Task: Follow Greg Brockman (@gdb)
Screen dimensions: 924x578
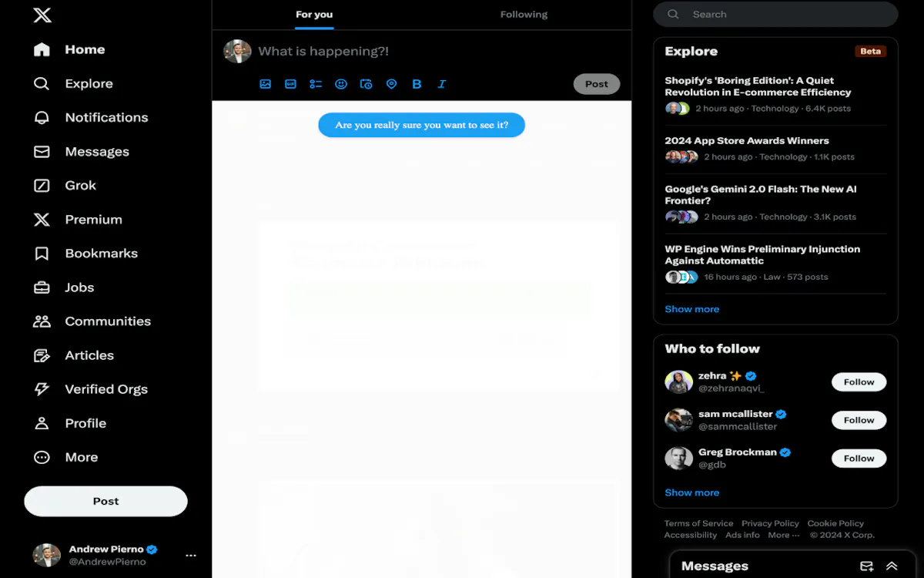Action: (x=859, y=459)
